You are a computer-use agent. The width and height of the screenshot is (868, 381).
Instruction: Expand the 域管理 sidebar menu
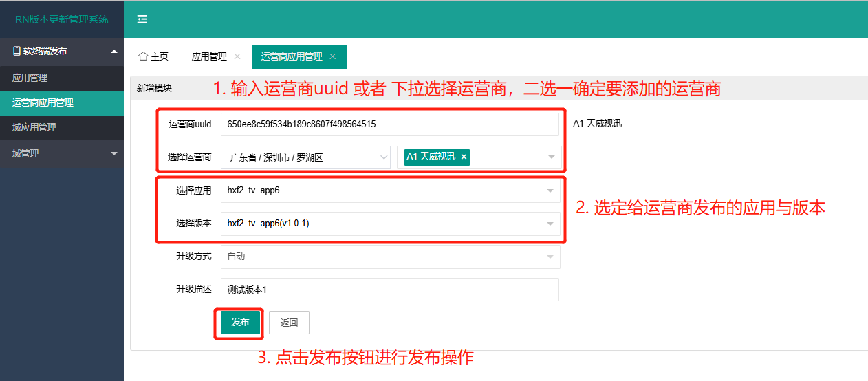(114, 153)
